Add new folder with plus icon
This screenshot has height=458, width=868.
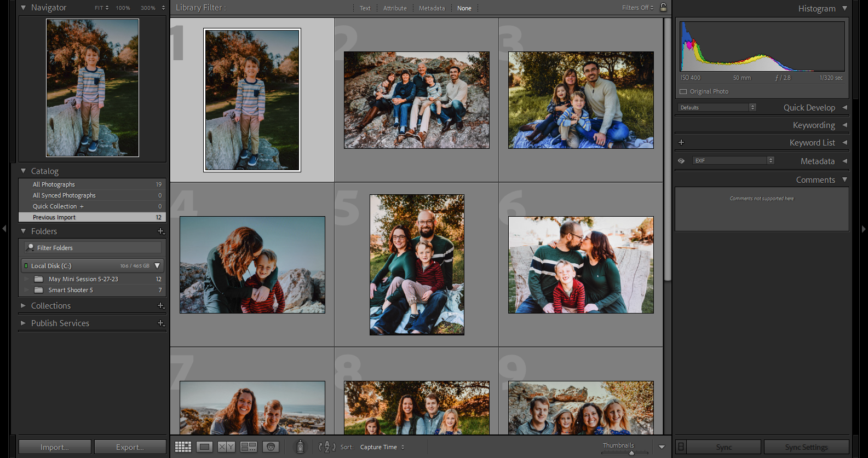161,231
